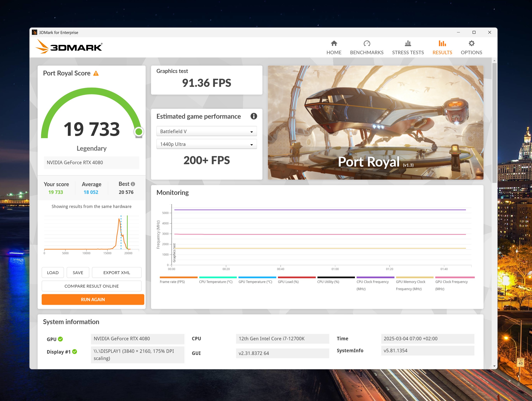Click the 200+ FPS estimate
532x401 pixels.
207,160
